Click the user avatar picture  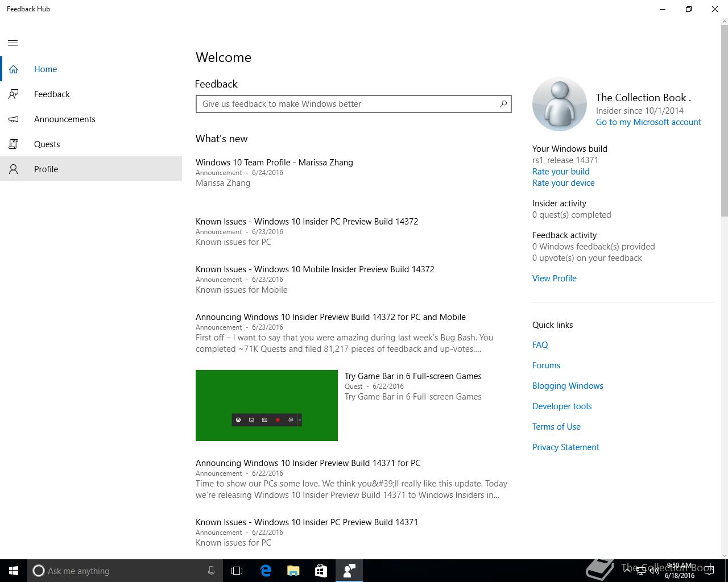click(x=560, y=105)
